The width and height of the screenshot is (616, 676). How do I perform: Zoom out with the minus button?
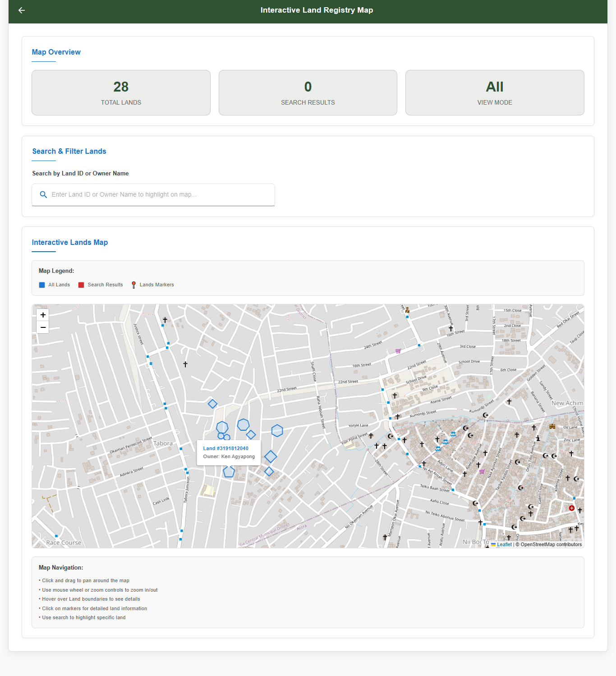(x=43, y=327)
